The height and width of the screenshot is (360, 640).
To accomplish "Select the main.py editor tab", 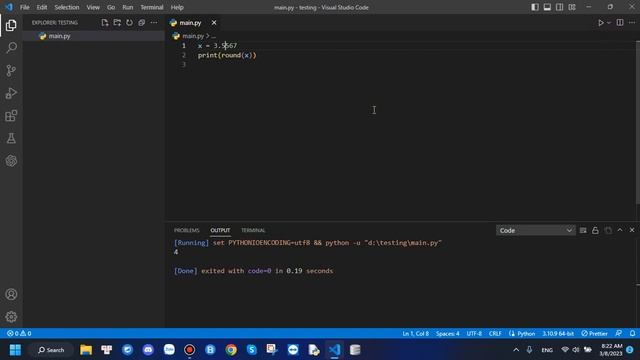I will tap(190, 23).
